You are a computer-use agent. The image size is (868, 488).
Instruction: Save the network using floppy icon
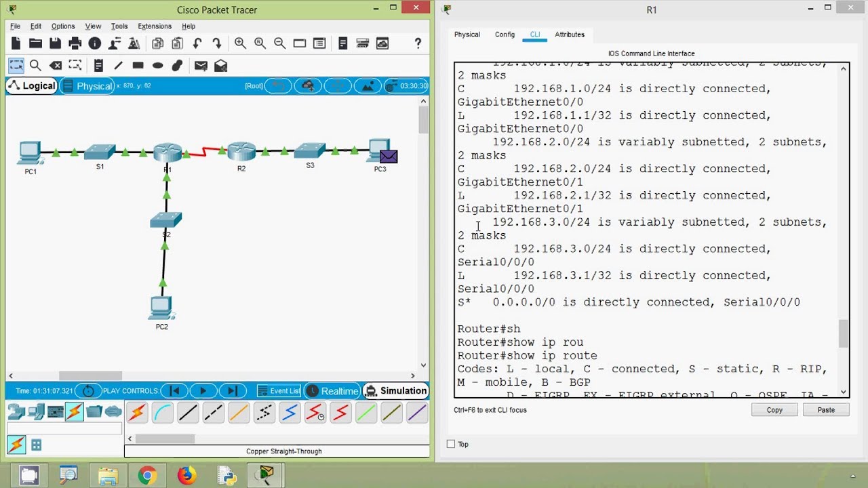(56, 43)
